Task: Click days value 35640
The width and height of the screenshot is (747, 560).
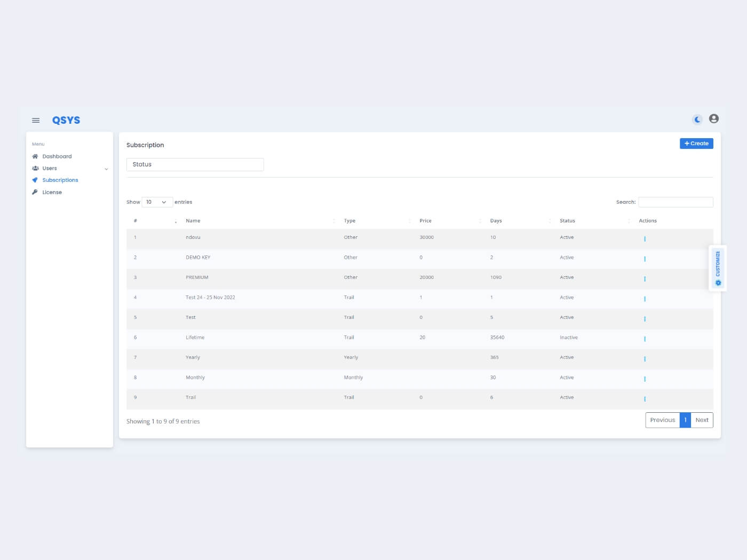Action: click(497, 338)
